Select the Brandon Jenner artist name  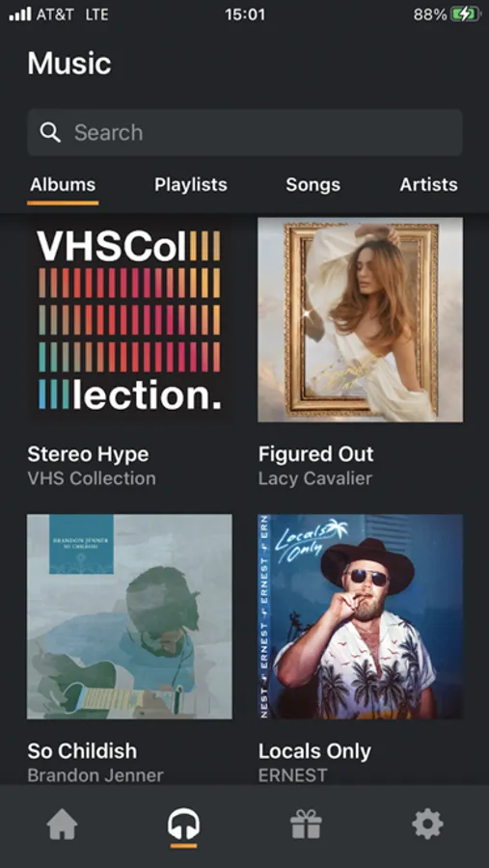pos(95,775)
